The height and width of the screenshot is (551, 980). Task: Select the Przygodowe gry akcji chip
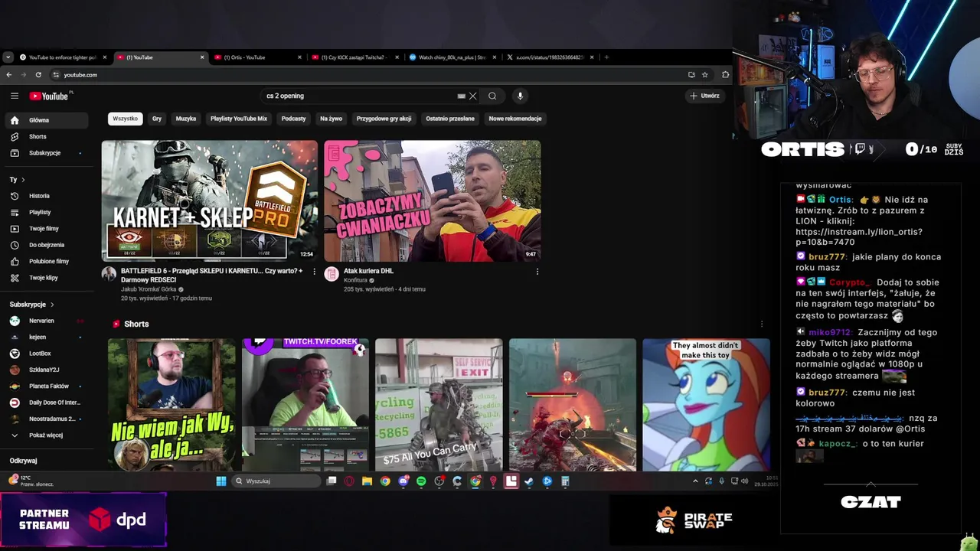(x=384, y=119)
